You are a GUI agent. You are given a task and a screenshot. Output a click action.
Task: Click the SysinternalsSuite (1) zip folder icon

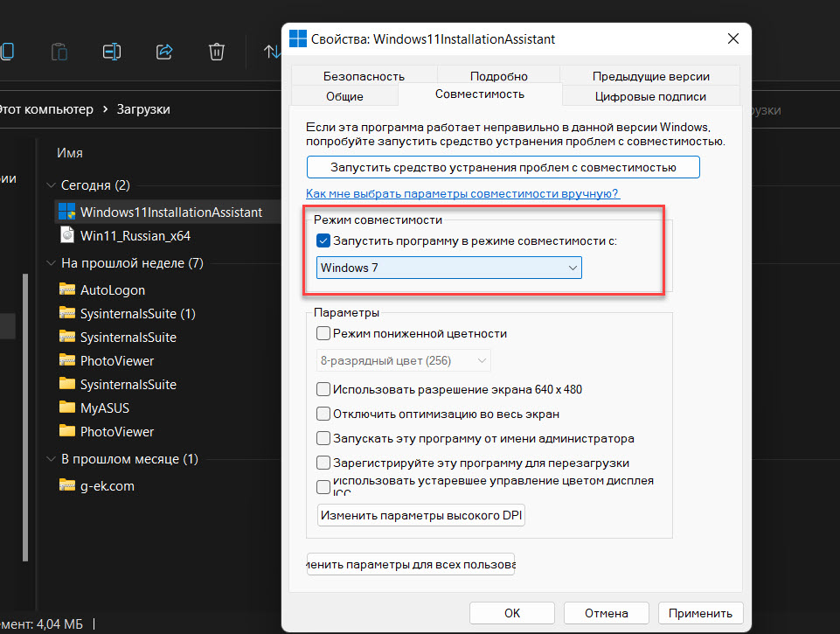[67, 313]
